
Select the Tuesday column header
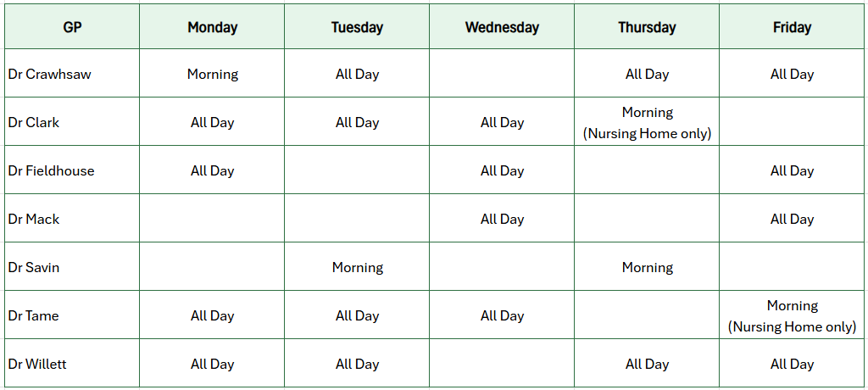tap(357, 27)
